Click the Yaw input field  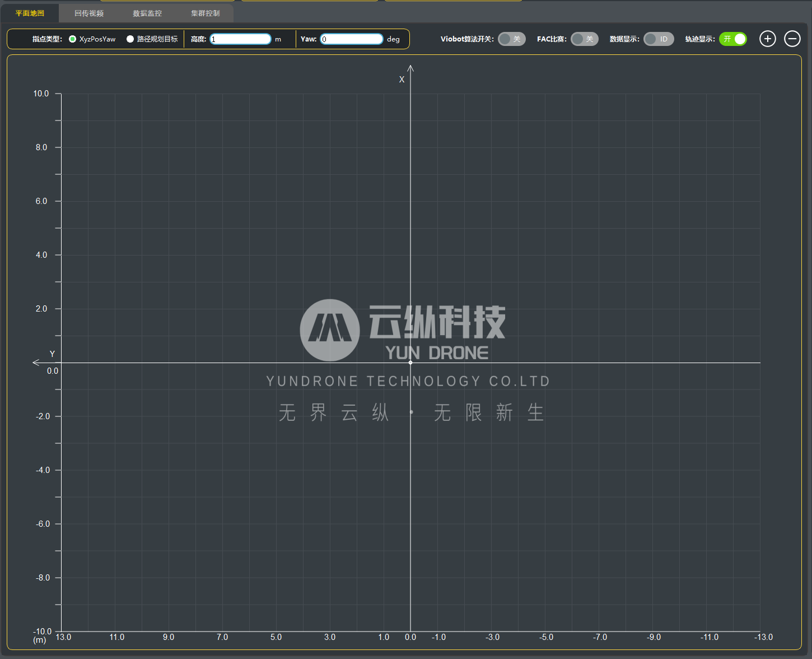pyautogui.click(x=352, y=39)
